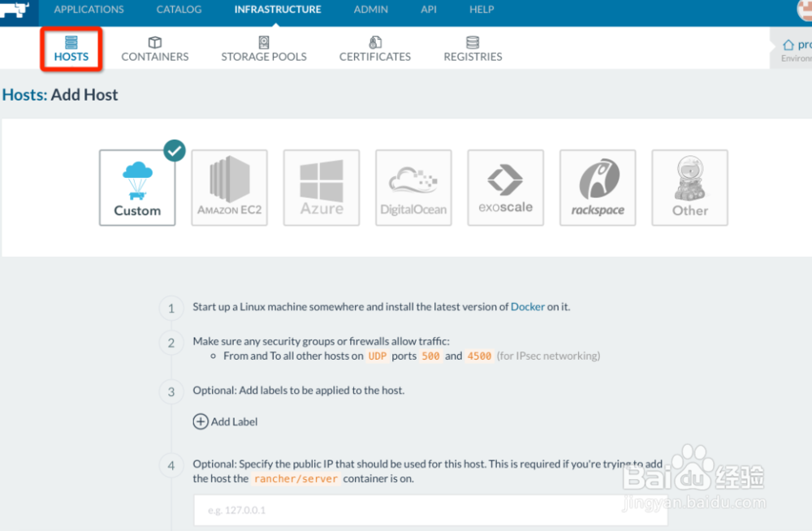Select the exoscale host driver

point(505,188)
